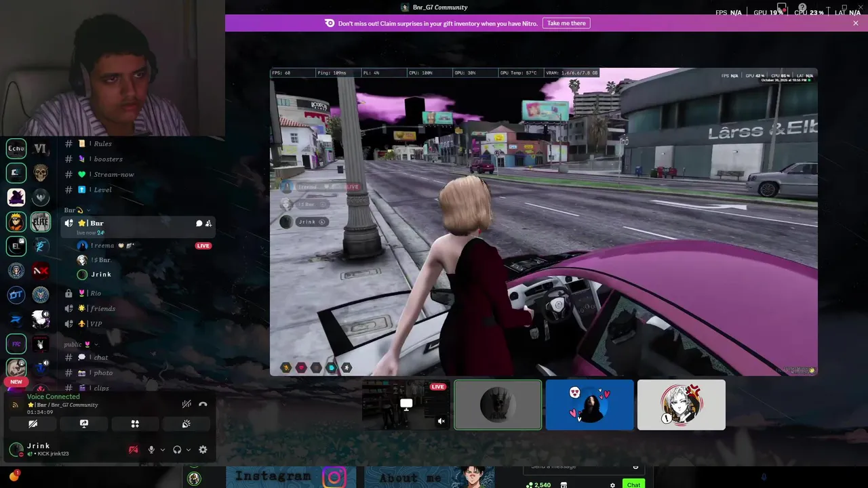The width and height of the screenshot is (868, 488).
Task: Open the ELITE server icon
Action: [x=40, y=222]
